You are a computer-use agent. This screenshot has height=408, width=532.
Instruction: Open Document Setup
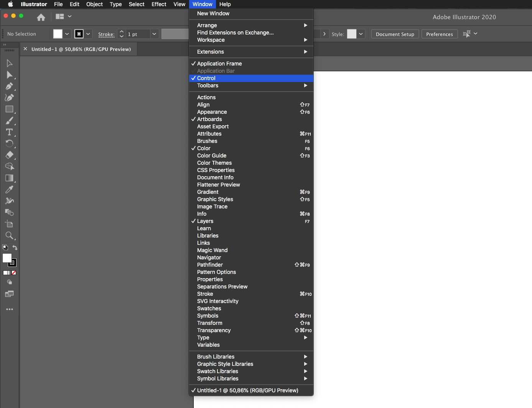pos(395,34)
